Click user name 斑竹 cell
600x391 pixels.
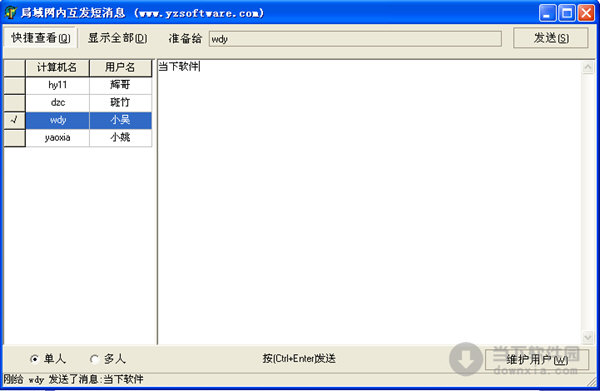pos(121,103)
